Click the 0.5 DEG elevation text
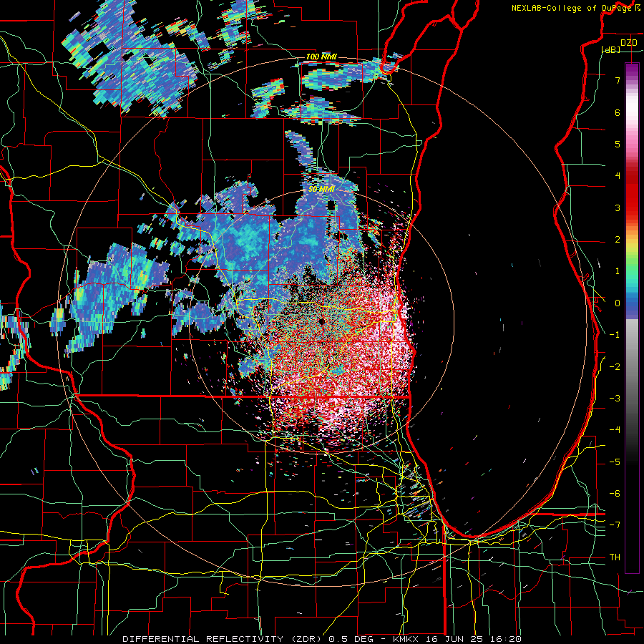Viewport: 644px width, 644px height. (x=351, y=639)
